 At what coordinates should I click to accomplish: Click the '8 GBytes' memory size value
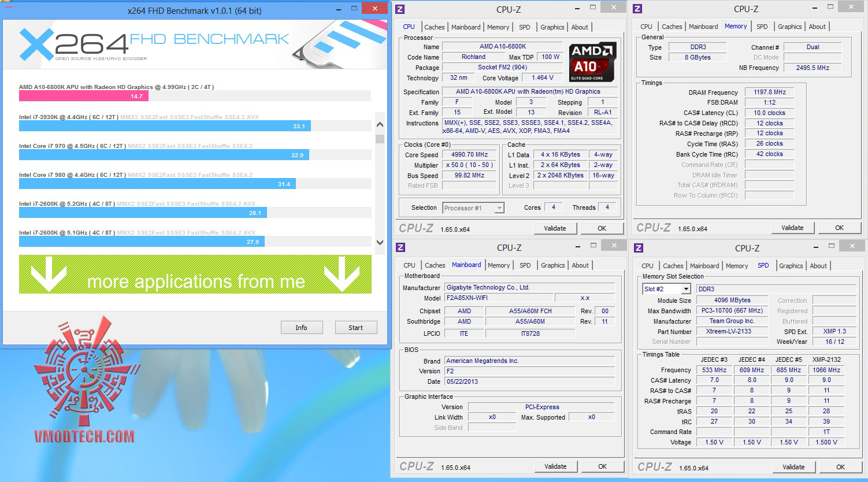(696, 57)
